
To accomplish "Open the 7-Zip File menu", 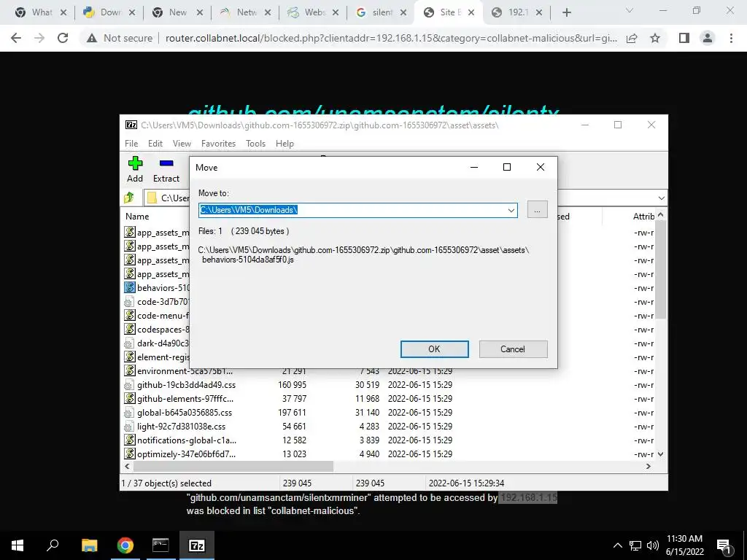I will (131, 144).
